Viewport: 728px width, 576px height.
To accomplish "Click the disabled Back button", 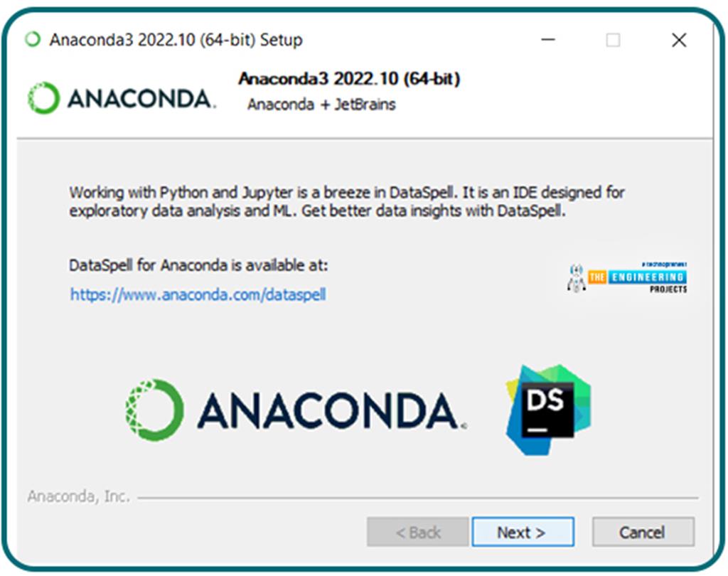I will pos(417,532).
